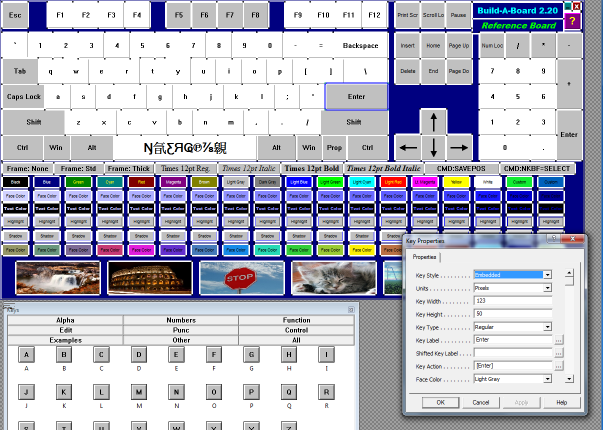The width and height of the screenshot is (603, 430).
Task: Select the stop sign image thumbnail
Action: tap(241, 277)
